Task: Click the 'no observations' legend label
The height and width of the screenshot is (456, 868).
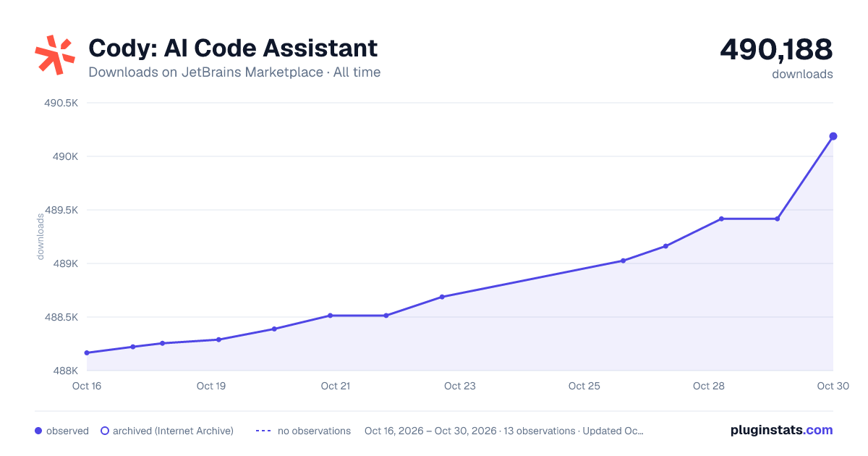Action: (314, 431)
